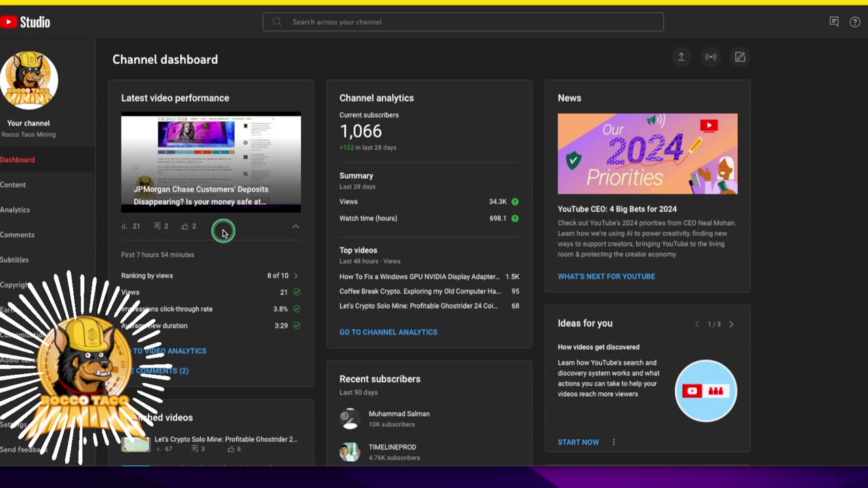The height and width of the screenshot is (488, 868).
Task: Open the JPMorgan Chase latest video thumbnail
Action: pos(211,162)
